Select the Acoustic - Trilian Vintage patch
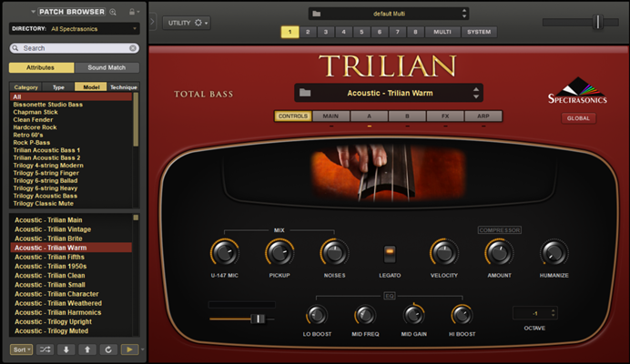The width and height of the screenshot is (630, 364). [53, 228]
